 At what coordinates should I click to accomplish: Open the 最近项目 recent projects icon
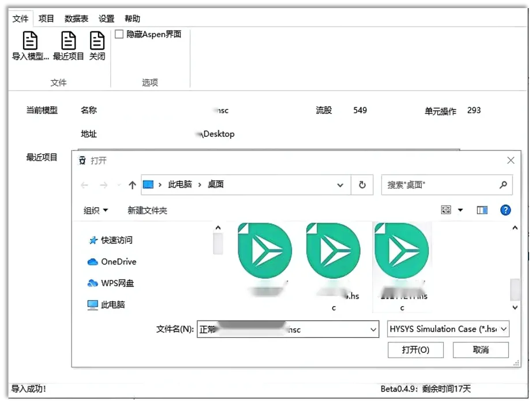coord(68,40)
